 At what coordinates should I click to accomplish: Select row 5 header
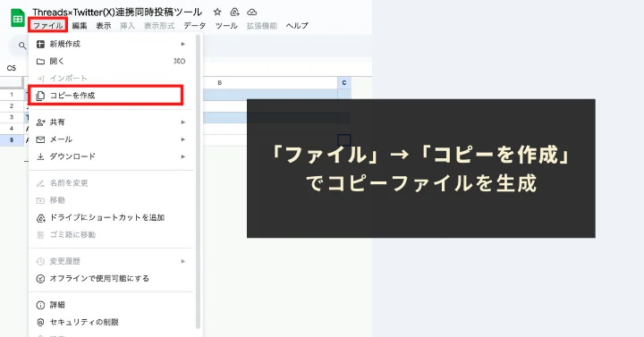point(12,140)
